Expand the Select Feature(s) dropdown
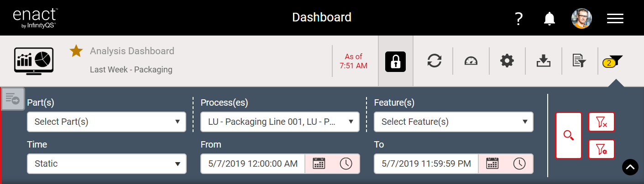 (x=454, y=122)
